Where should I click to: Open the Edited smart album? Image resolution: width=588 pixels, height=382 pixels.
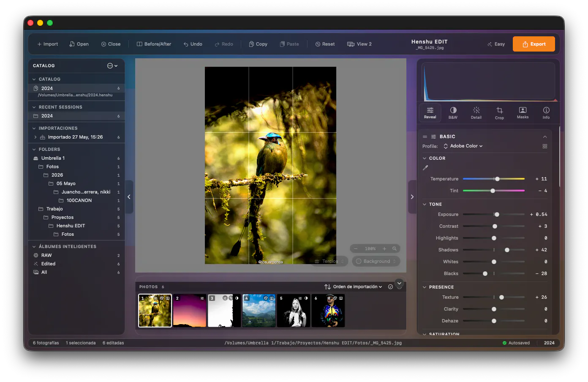coord(76,264)
